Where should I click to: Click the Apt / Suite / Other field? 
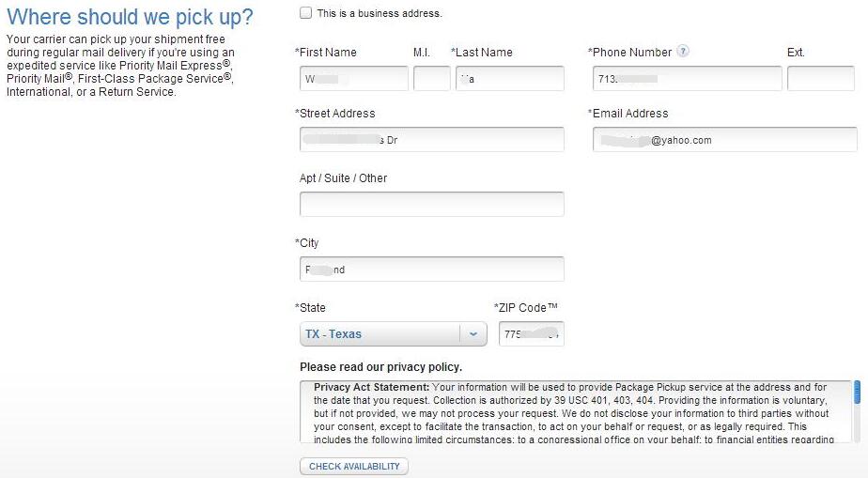coord(432,204)
